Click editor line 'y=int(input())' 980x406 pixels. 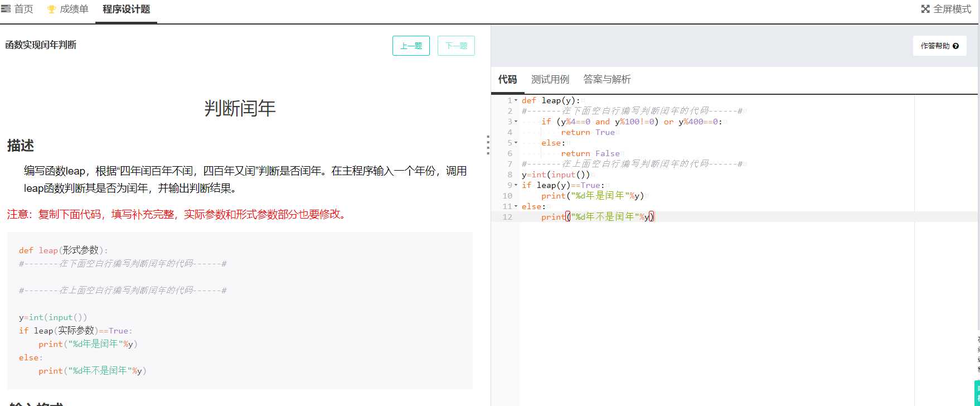pos(556,175)
